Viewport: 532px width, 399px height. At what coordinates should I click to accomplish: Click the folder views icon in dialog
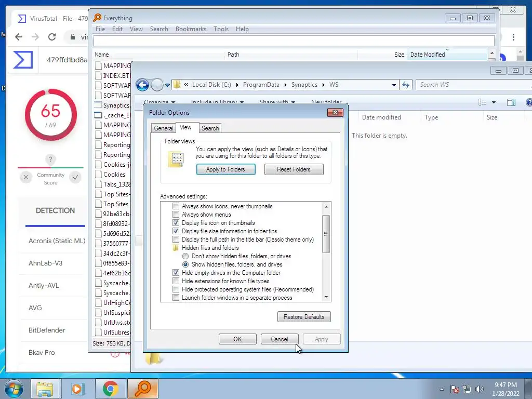click(x=176, y=159)
